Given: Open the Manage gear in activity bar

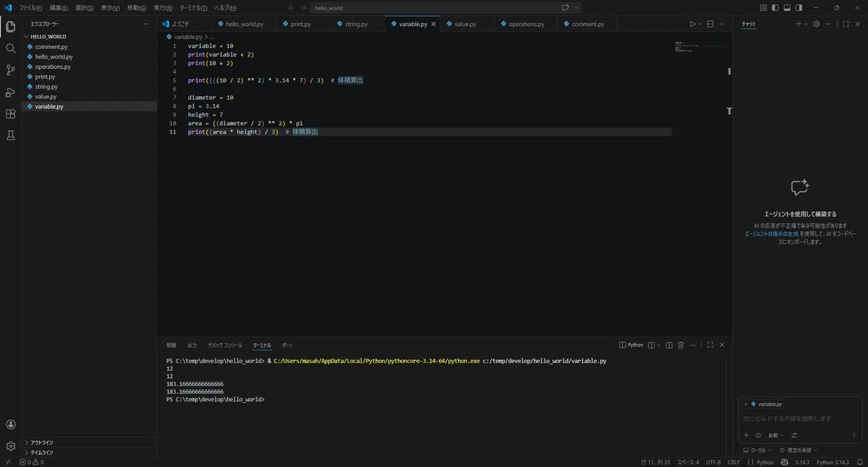Looking at the screenshot, I should [x=10, y=446].
